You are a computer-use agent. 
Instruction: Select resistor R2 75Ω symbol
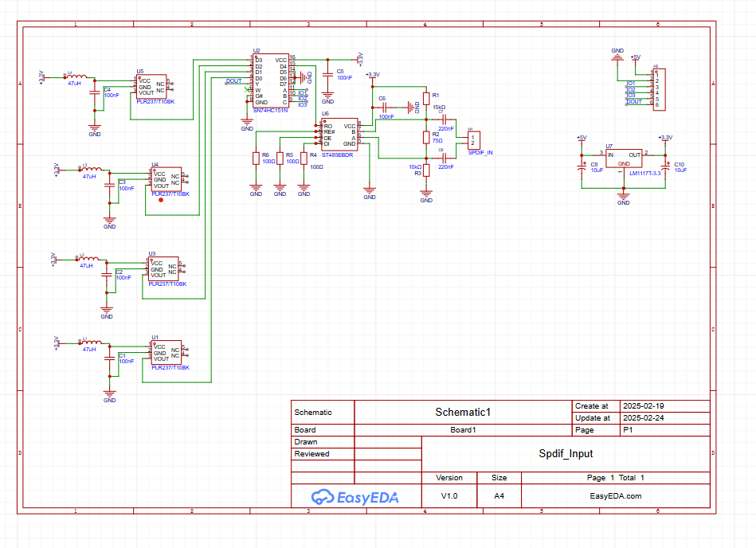coord(426,137)
